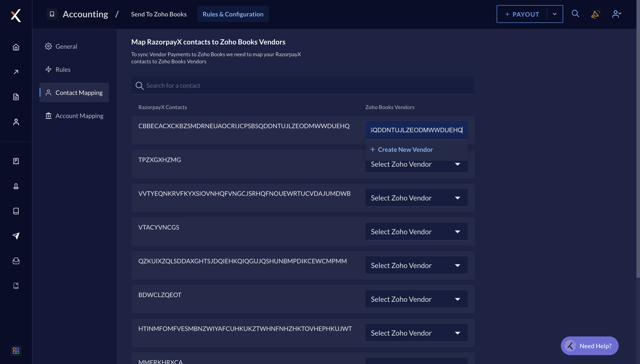
Task: Click the Account Mapping bank icon
Action: pos(48,116)
